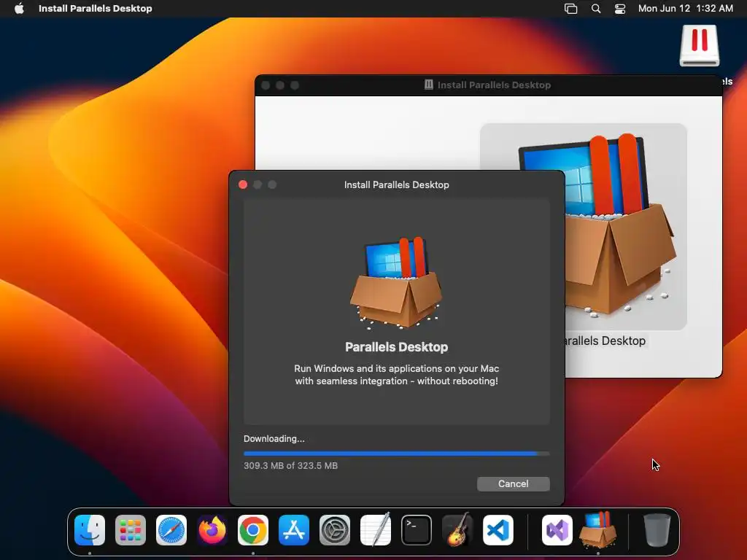Open the Apple menu

pyautogui.click(x=19, y=9)
